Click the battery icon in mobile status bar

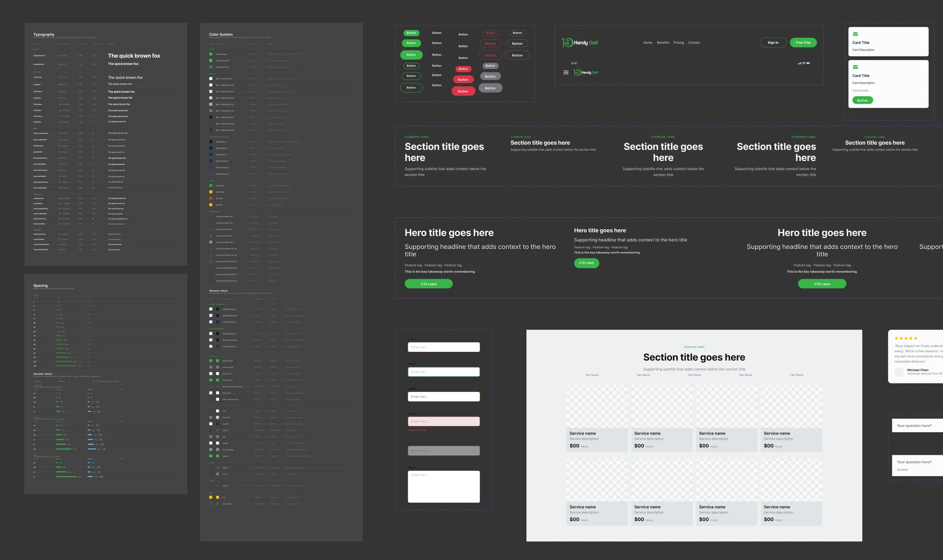click(x=808, y=63)
